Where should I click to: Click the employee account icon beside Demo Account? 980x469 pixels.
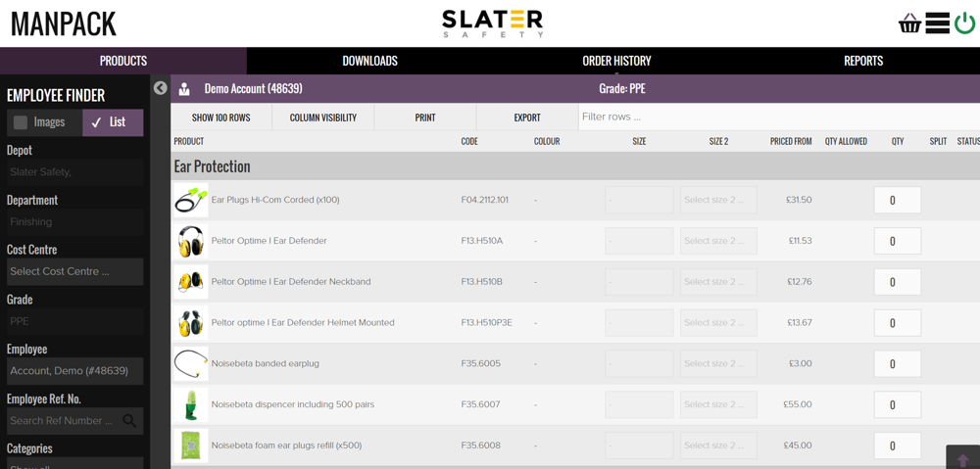click(184, 89)
